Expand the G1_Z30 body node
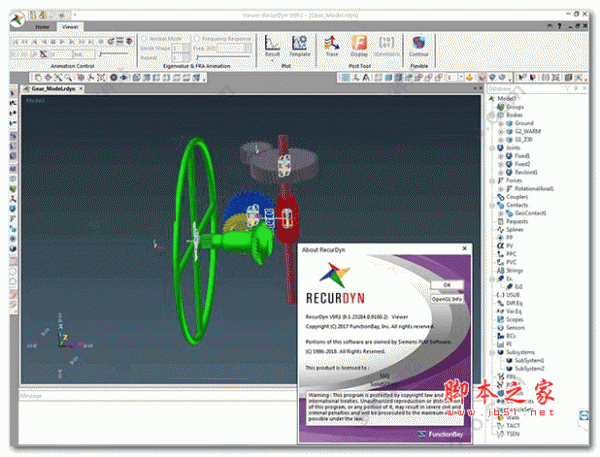The image size is (600, 457). pos(501,140)
